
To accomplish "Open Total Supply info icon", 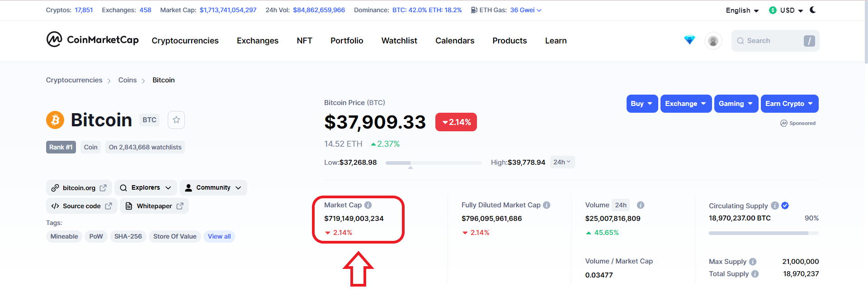I will (755, 274).
